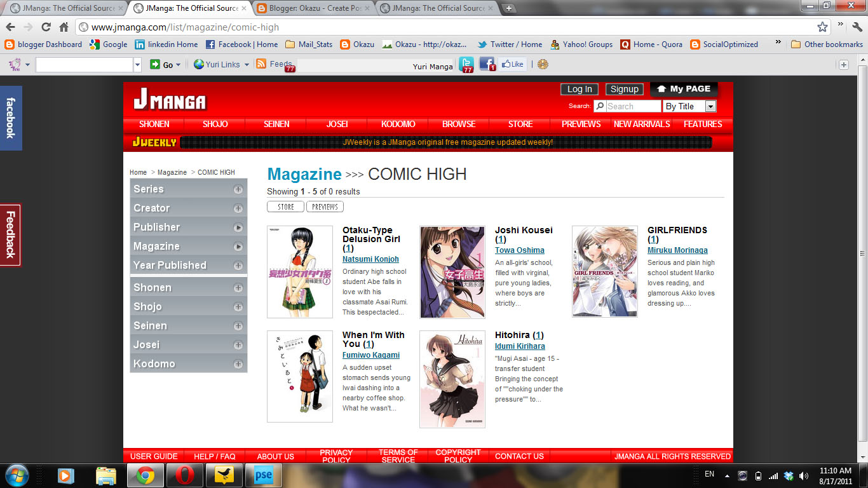Open Chrome wrench settings menu

[x=857, y=27]
